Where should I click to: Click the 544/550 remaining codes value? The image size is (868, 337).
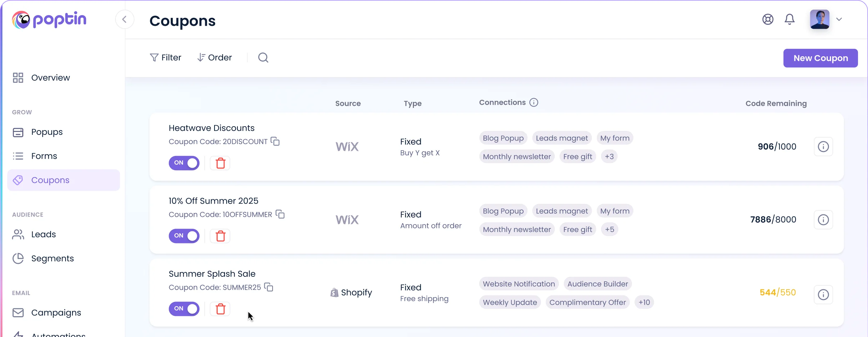pyautogui.click(x=778, y=293)
